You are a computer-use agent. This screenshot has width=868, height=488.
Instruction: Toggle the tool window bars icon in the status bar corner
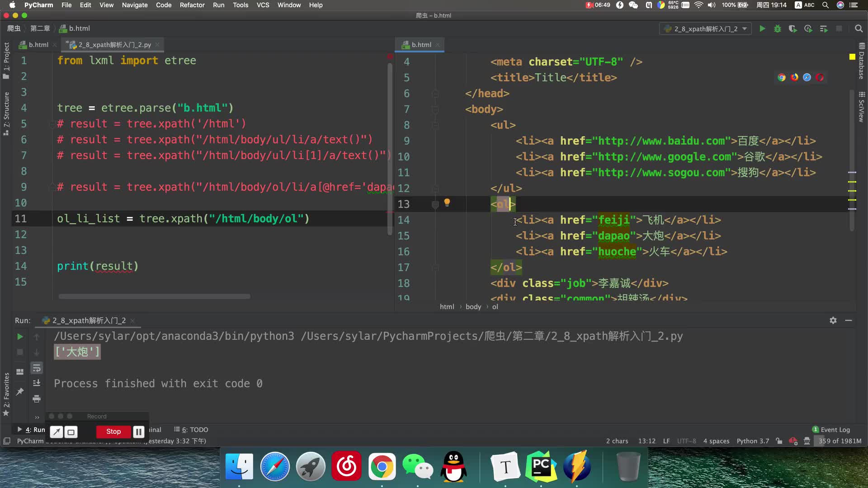point(6,441)
